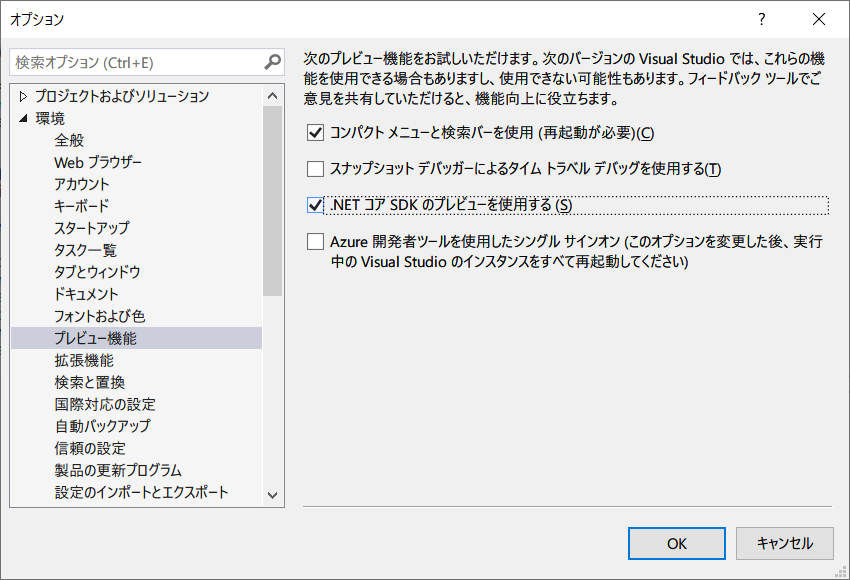Select プロジェクトおよびソリューション label
This screenshot has width=850, height=580.
(123, 96)
